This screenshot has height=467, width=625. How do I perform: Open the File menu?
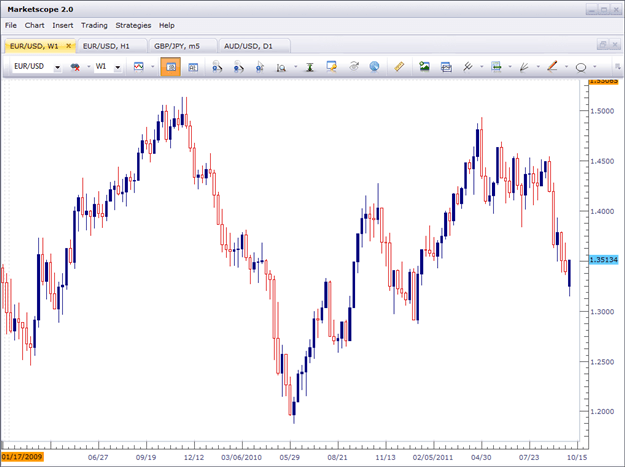point(11,26)
